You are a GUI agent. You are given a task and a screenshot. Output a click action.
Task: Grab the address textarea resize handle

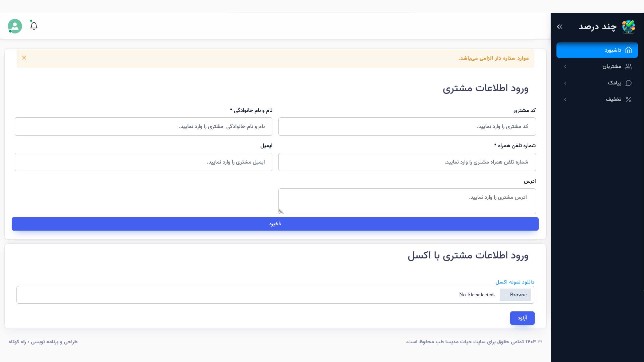(281, 211)
